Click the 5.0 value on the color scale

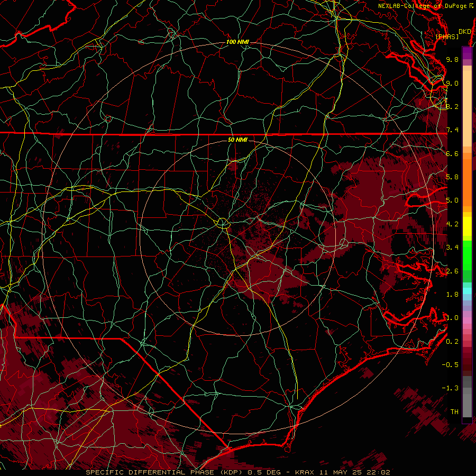[452, 200]
